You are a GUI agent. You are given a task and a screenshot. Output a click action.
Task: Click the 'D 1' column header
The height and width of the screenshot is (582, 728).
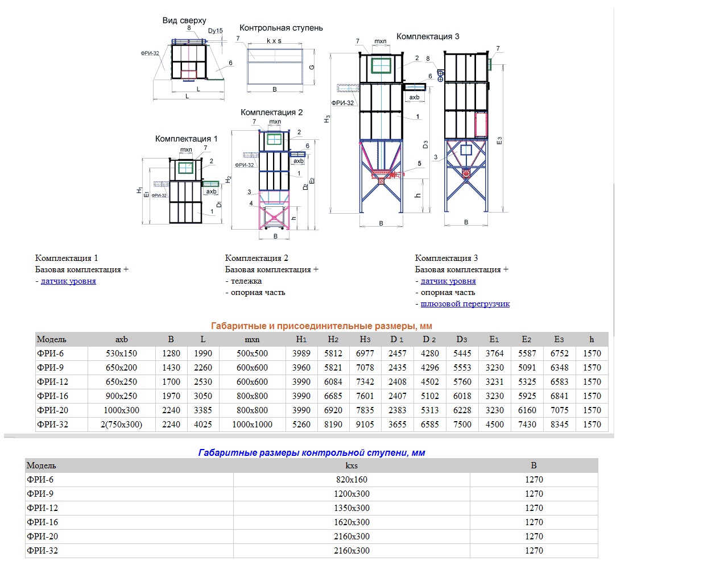397,339
